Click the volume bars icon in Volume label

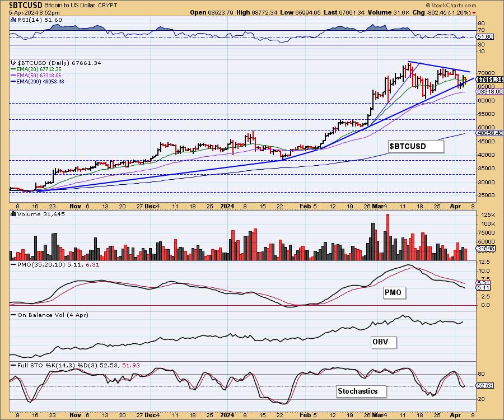(x=13, y=214)
